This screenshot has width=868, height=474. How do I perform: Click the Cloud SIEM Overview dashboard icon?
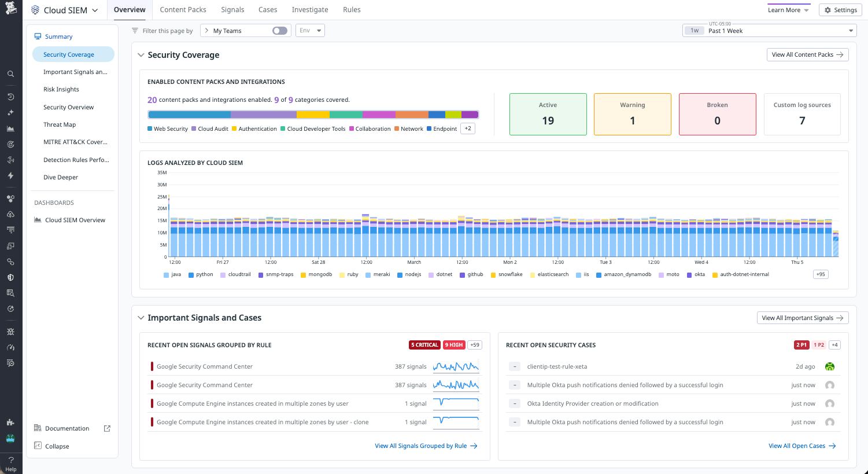(x=38, y=220)
